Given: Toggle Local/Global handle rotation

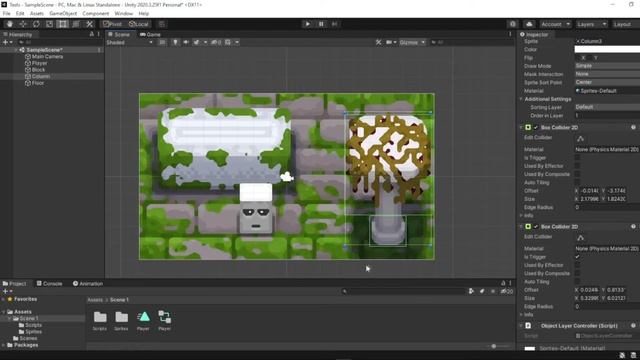Looking at the screenshot, I should (139, 24).
